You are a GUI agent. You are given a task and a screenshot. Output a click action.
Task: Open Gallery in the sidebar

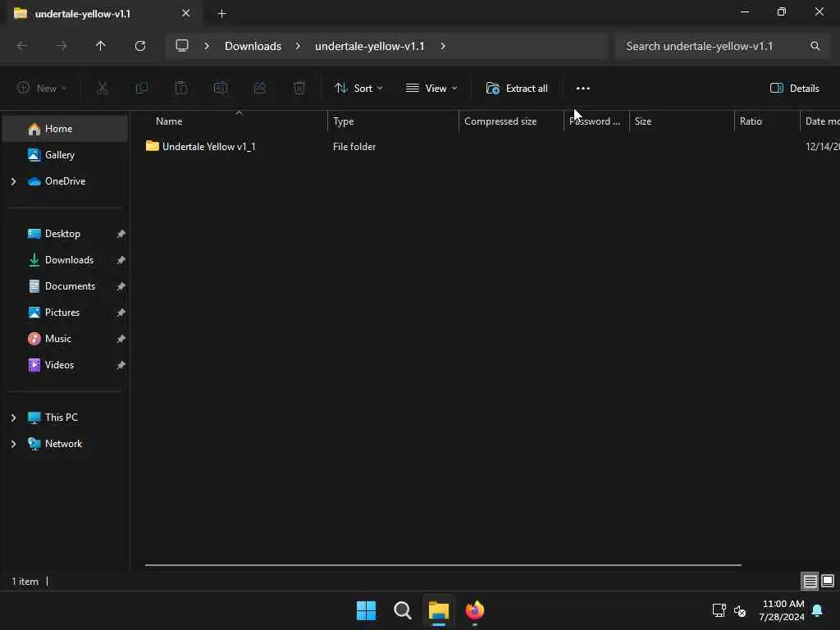click(66, 155)
